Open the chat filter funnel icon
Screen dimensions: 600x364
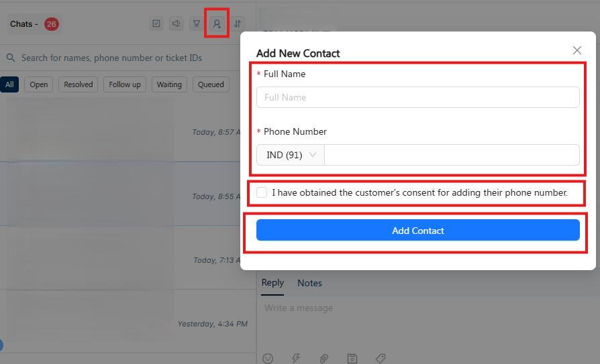pyautogui.click(x=197, y=24)
